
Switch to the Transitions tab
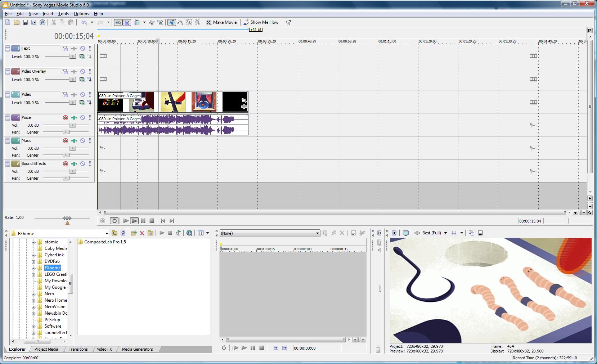(78, 349)
